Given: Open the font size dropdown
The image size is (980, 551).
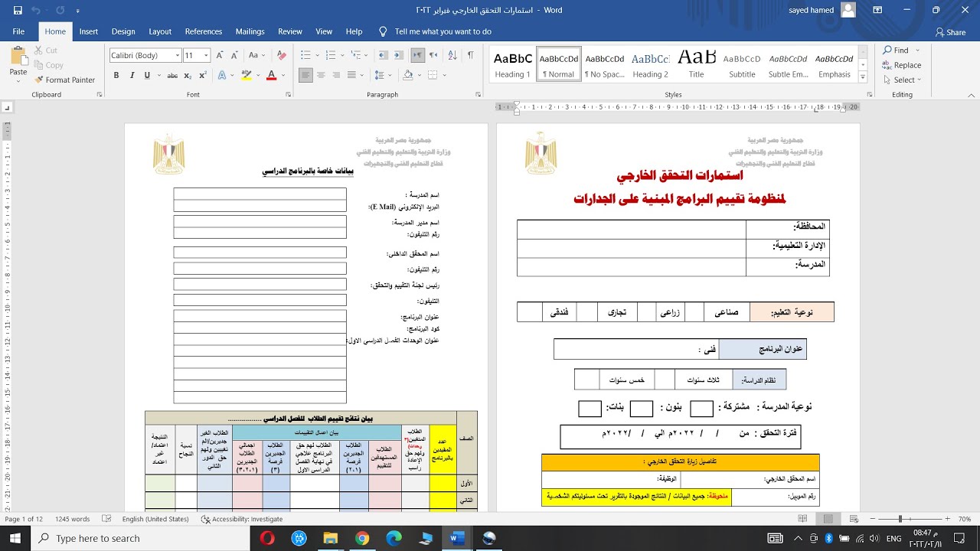Looking at the screenshot, I should point(207,55).
